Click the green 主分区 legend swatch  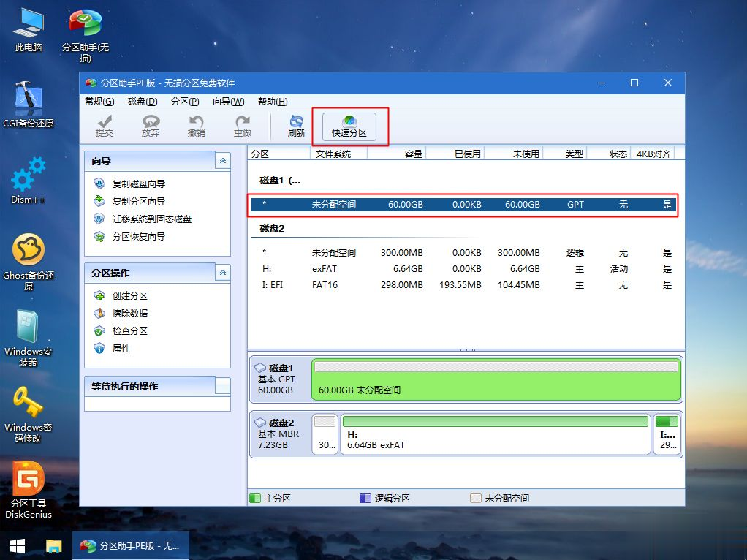[x=254, y=498]
